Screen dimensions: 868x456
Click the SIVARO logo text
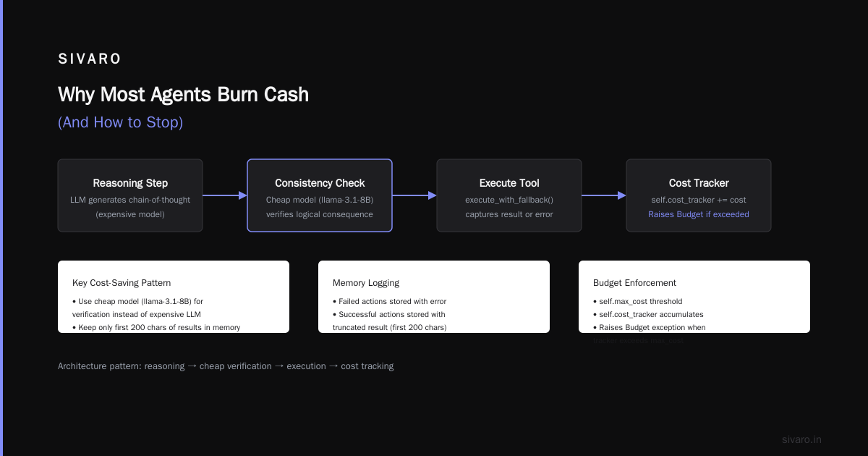90,59
